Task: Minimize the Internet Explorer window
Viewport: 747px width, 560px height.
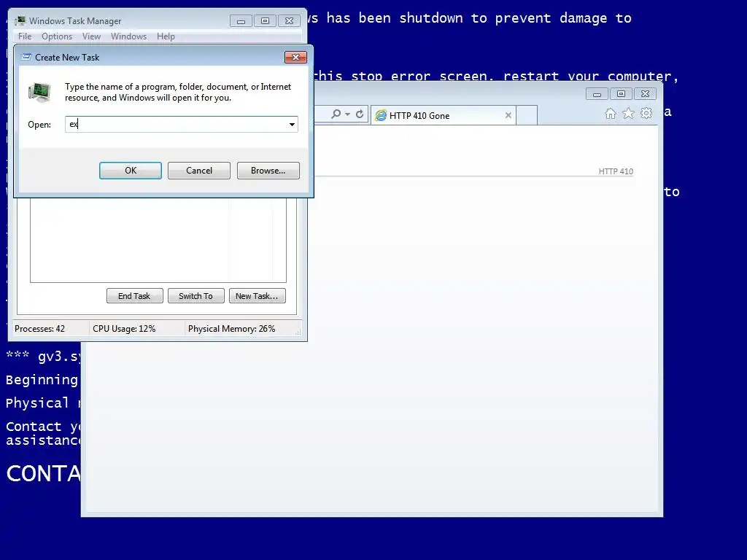Action: [x=597, y=94]
